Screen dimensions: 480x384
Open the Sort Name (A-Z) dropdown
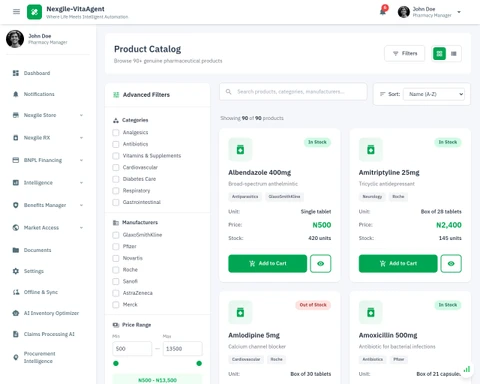click(434, 94)
